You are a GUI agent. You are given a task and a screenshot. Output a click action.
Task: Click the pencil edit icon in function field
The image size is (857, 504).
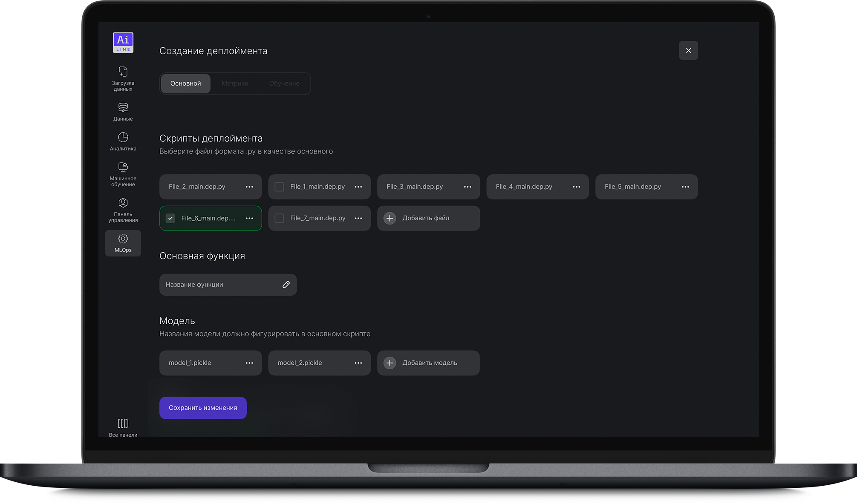[286, 285]
